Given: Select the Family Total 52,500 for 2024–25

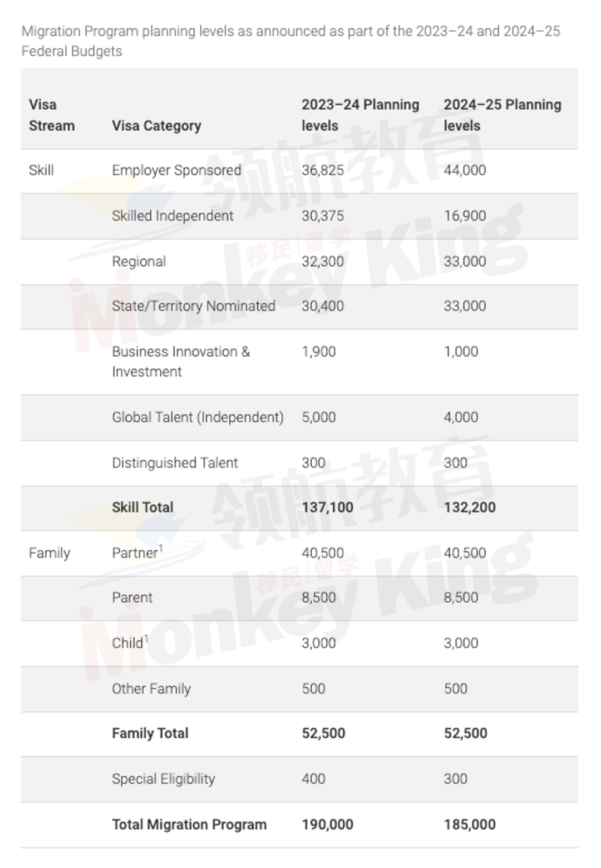Looking at the screenshot, I should 465,733.
